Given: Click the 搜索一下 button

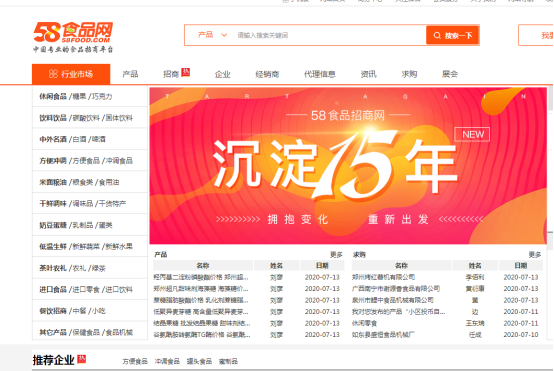Looking at the screenshot, I should (452, 35).
